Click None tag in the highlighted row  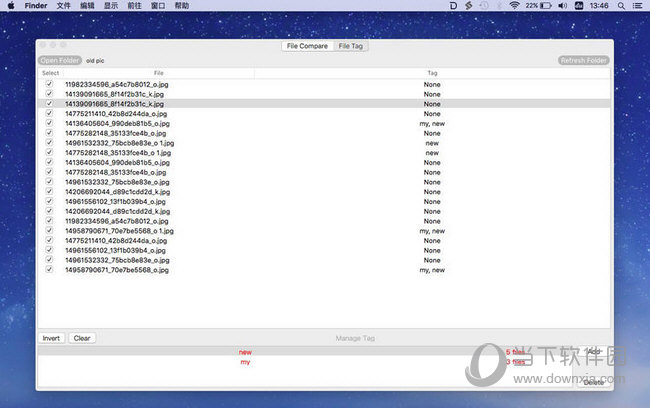coord(432,104)
